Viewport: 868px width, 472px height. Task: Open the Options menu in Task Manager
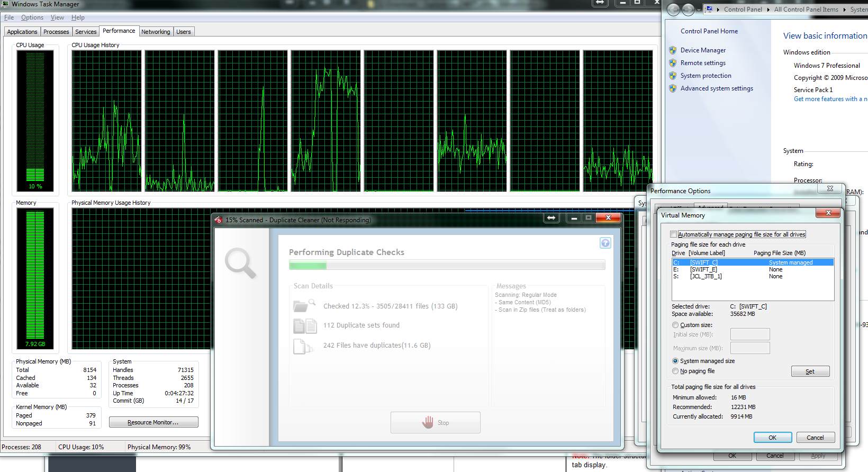[x=32, y=17]
